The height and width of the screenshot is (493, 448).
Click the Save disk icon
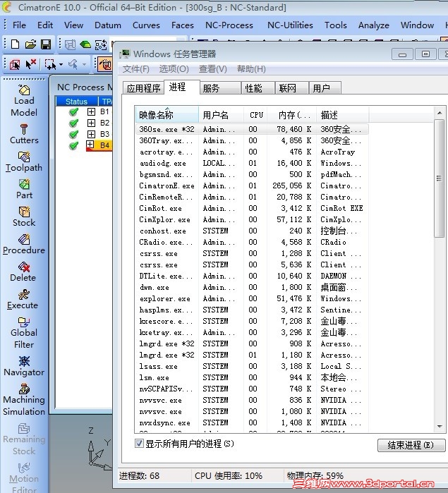point(46,44)
